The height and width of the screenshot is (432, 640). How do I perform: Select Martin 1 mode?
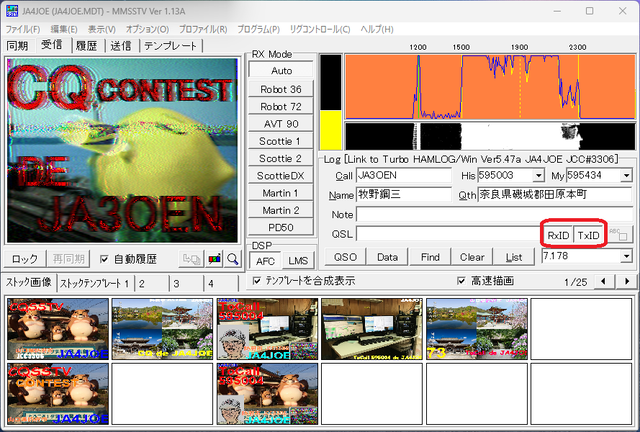tap(281, 193)
